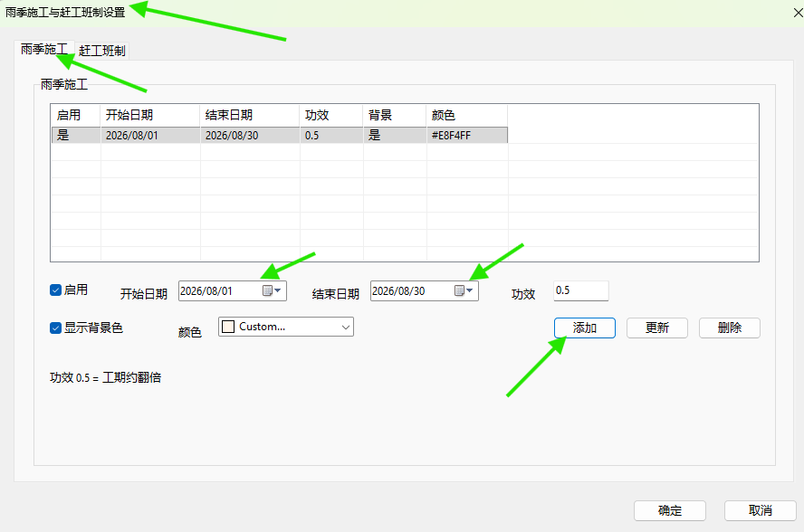
Task: Click the 功效 input field
Action: [581, 290]
